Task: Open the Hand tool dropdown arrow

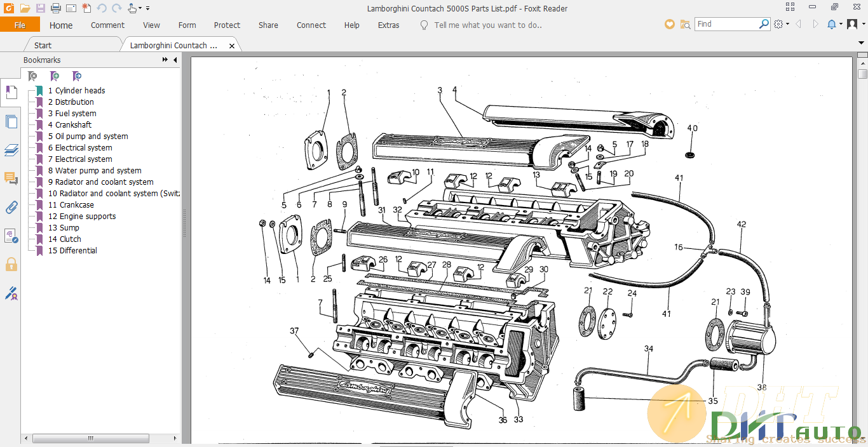Action: pos(140,9)
